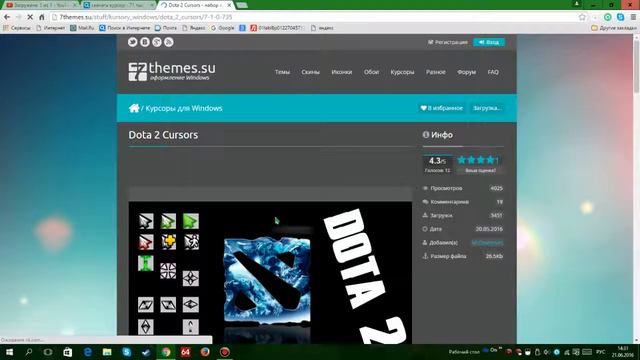Bookmark this page with star icon
The image size is (640, 360).
582,17
